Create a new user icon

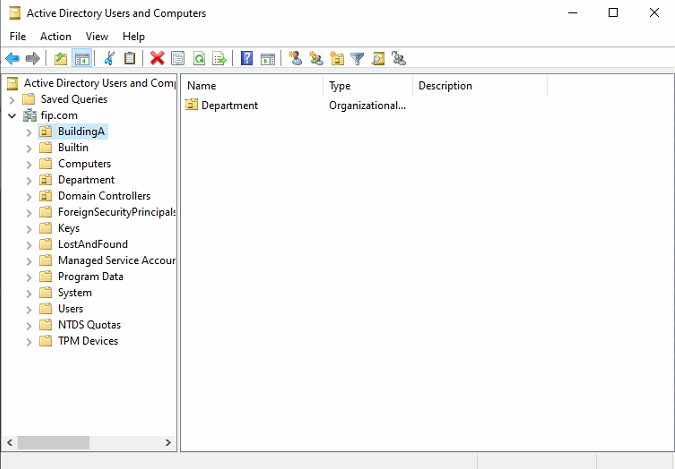tap(295, 58)
